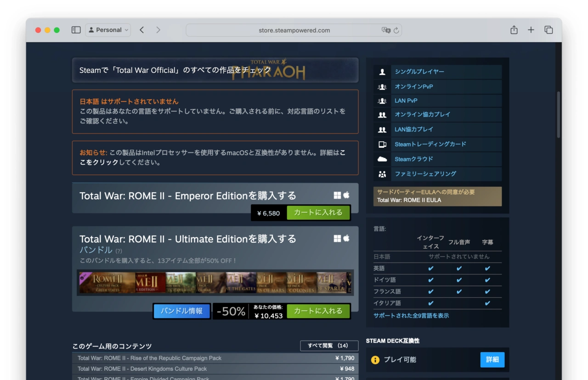Add Emperor Edition to cart
Screen dimensions: 588x380
(318, 212)
